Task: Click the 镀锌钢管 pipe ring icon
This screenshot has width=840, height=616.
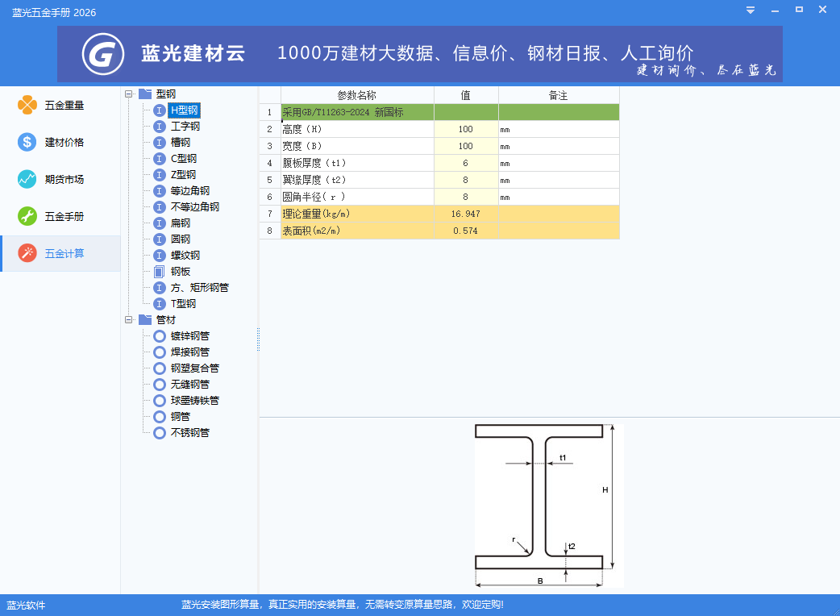Action: pyautogui.click(x=160, y=336)
